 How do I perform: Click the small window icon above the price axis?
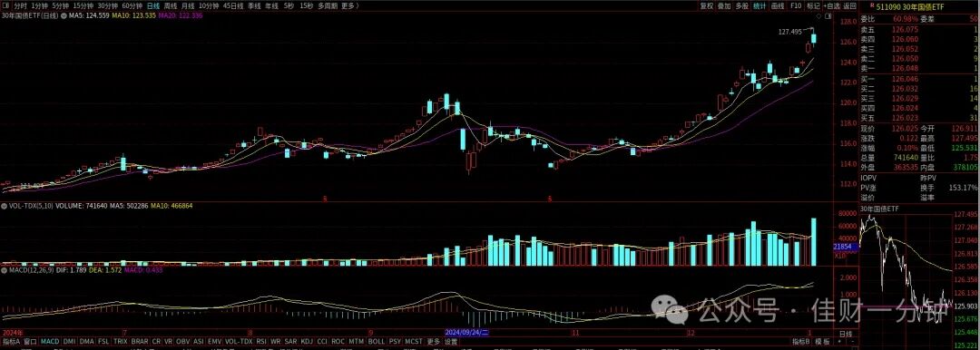pos(828,16)
